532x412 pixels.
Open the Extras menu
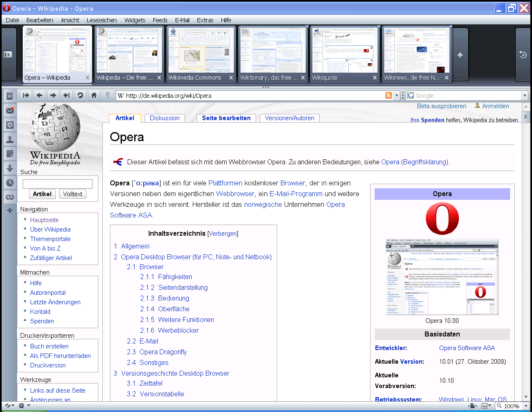[x=205, y=20]
